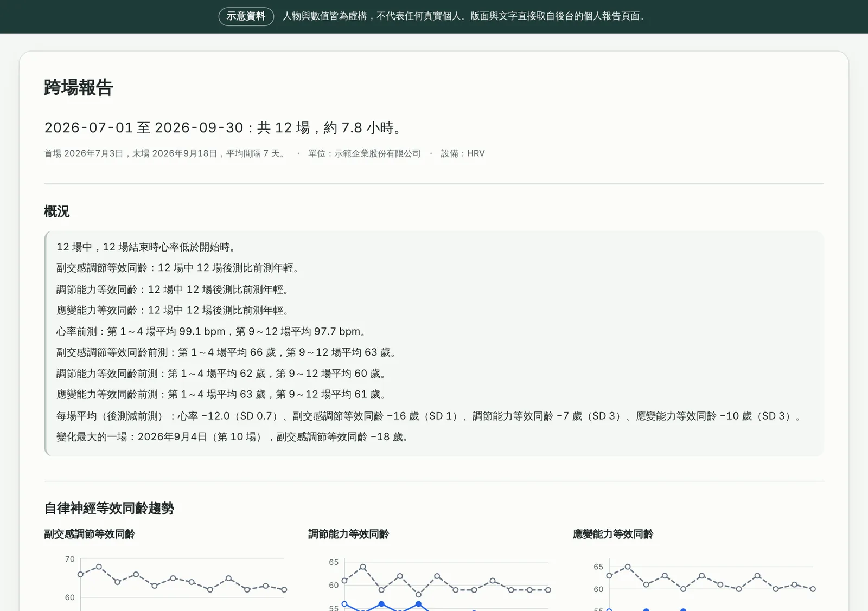
Task: Click the 65 axis label in 調節能力 chart
Action: [334, 562]
